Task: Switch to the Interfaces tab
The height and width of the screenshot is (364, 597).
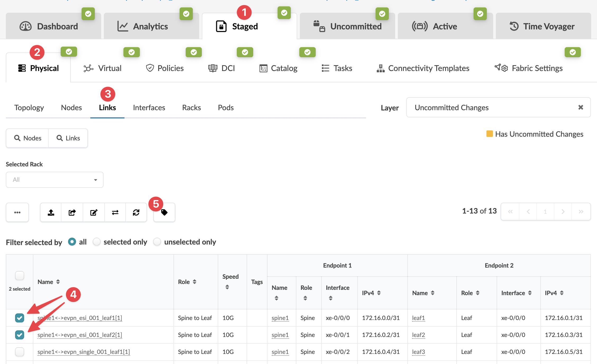Action: tap(149, 108)
